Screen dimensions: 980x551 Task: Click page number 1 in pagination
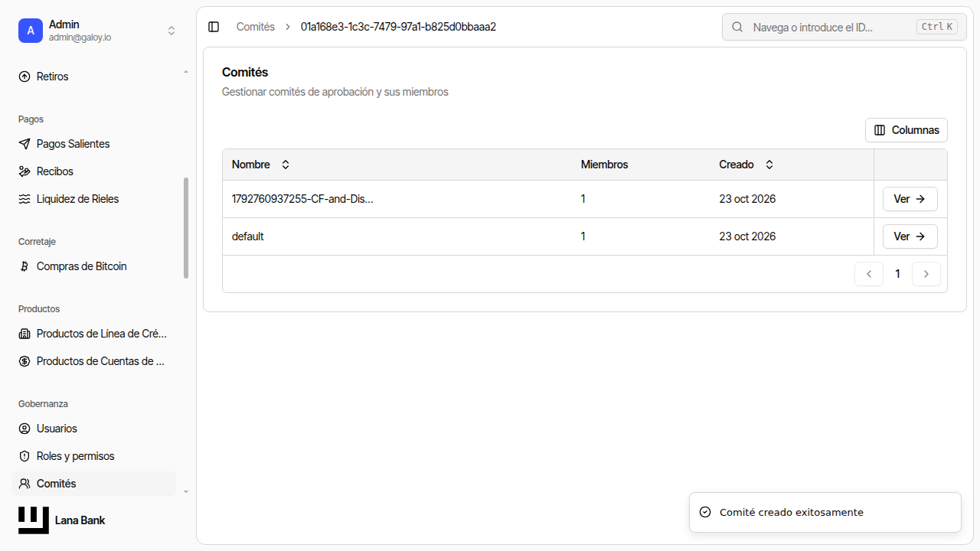click(x=898, y=274)
